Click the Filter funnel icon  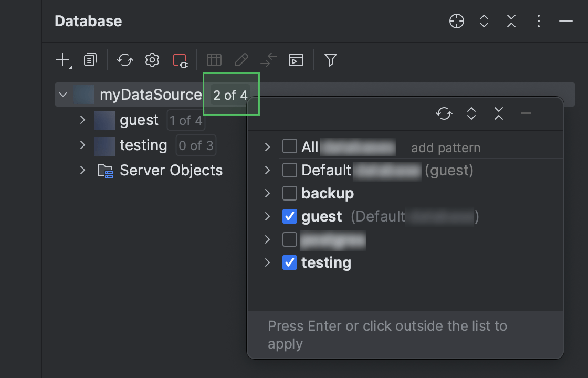330,60
